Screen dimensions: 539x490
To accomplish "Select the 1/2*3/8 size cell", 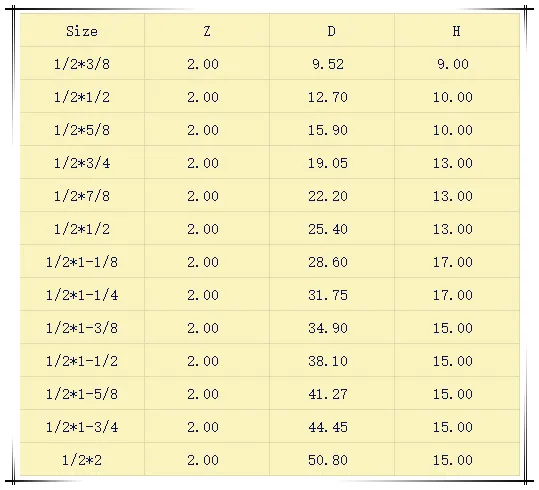I will point(82,64).
